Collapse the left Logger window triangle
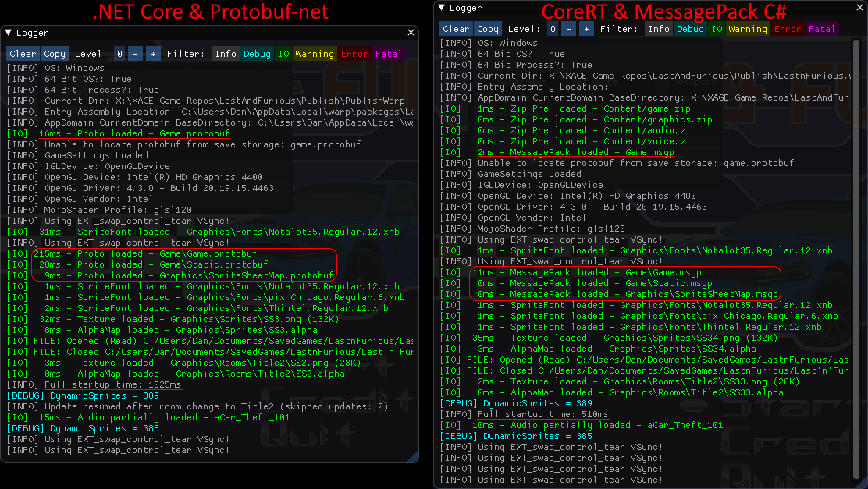Screen dimensions: 868x489 (x=9, y=34)
